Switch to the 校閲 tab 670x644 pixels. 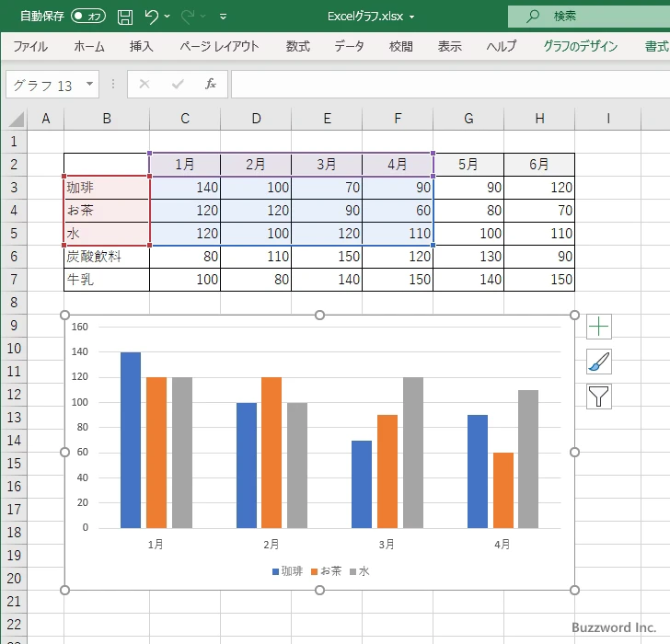coord(401,46)
